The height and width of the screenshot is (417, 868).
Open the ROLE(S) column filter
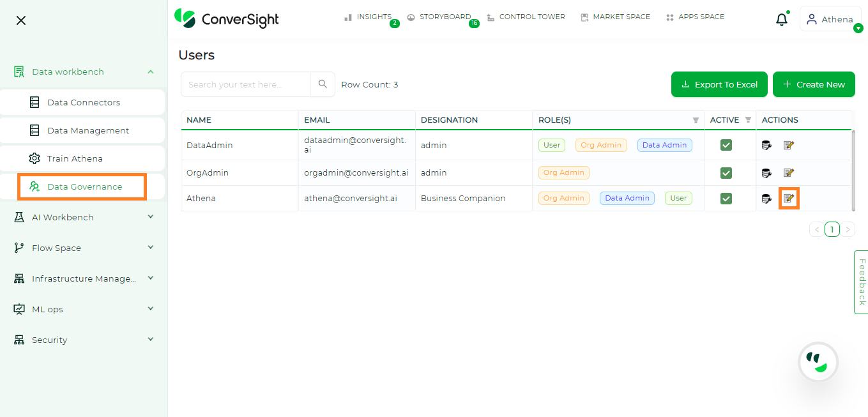[696, 119]
